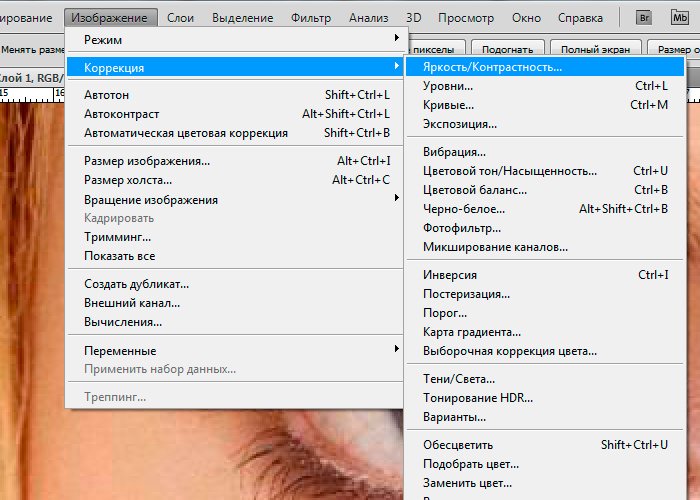Viewport: 700px width, 500px height.
Task: Expand the Переменные submenu
Action: point(120,350)
